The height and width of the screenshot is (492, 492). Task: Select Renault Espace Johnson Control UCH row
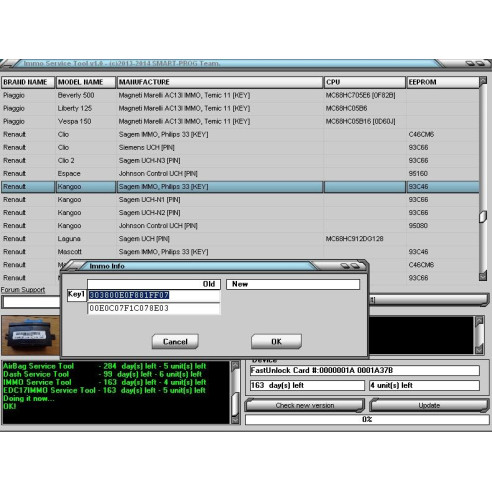(x=240, y=174)
